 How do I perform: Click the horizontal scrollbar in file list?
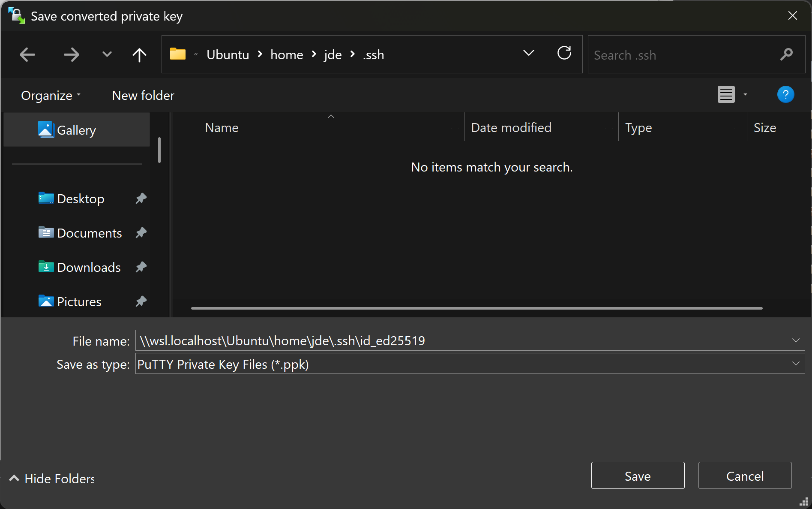coord(476,308)
